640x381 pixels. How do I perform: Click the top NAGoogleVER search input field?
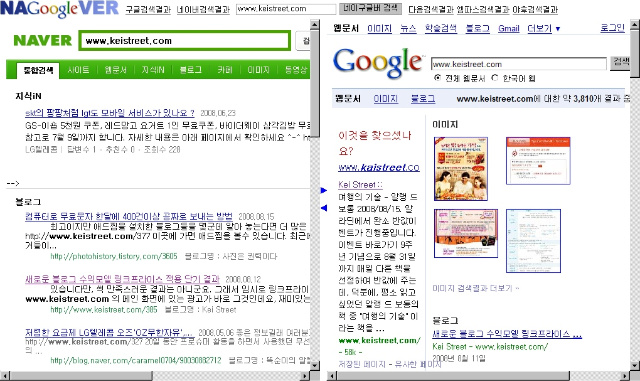(286, 9)
